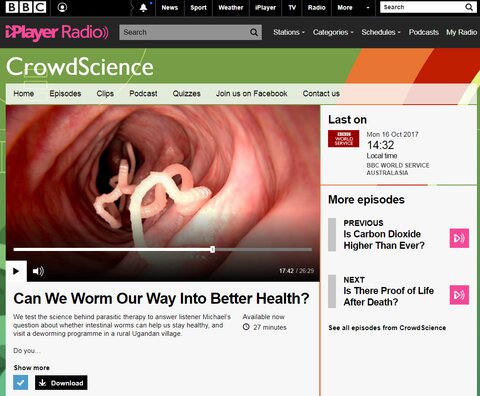Click the episode title Can We Worm Our Way
480x396 pixels.
161,298
